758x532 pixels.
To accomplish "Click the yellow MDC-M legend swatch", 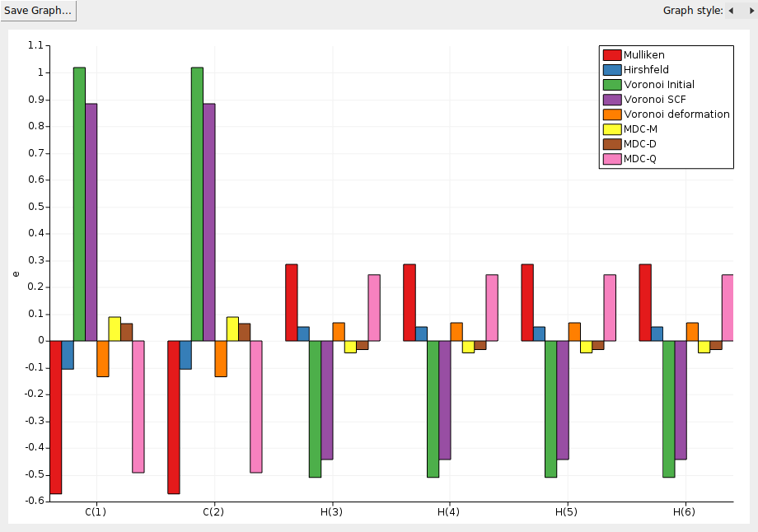I will coord(611,128).
